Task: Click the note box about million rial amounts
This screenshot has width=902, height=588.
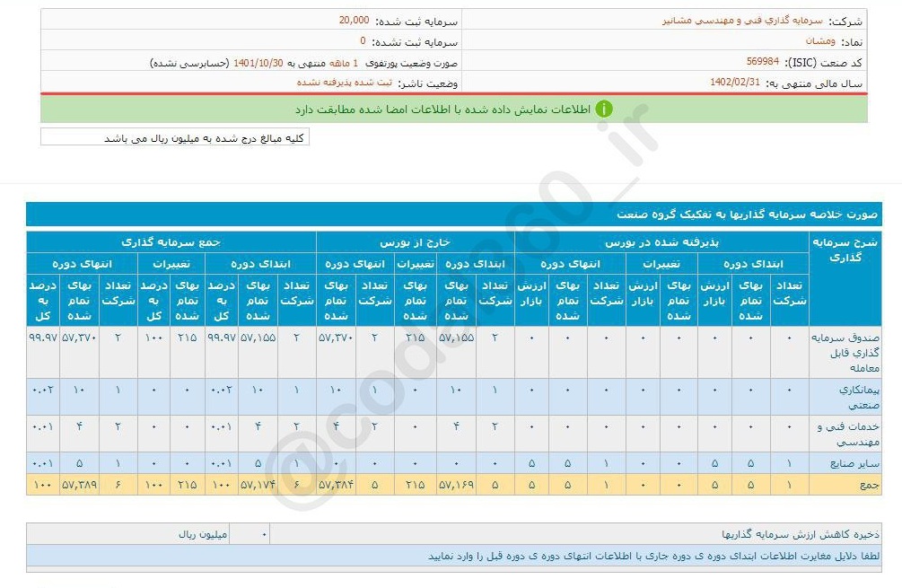Action: [175, 137]
